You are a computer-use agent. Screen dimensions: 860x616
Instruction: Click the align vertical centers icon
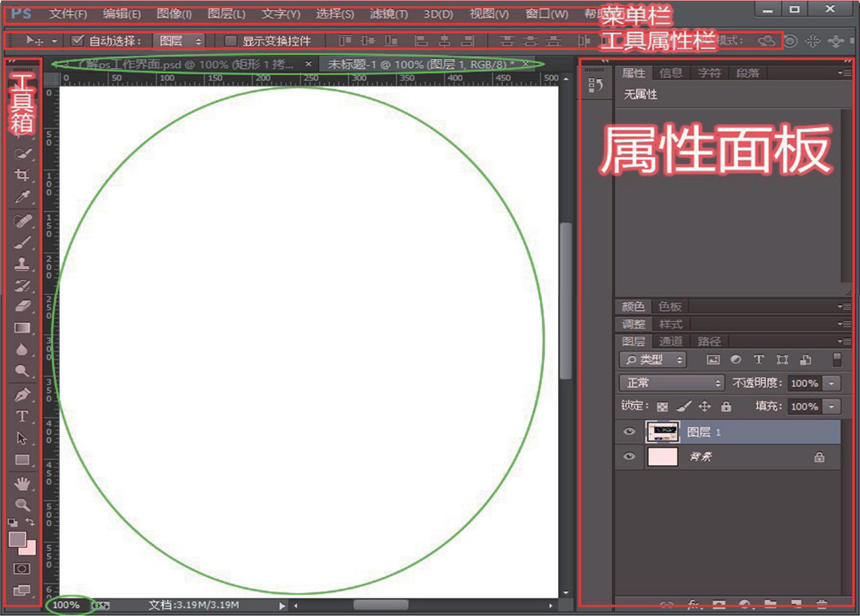point(367,41)
